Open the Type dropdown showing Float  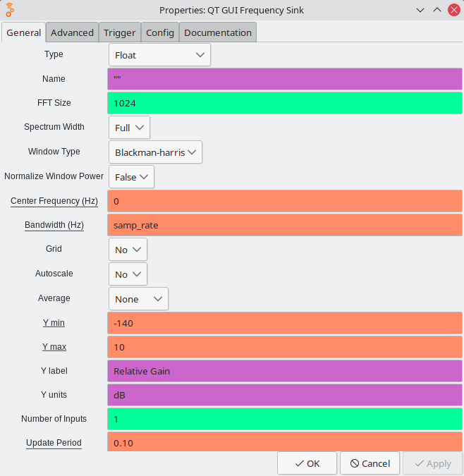pos(159,54)
